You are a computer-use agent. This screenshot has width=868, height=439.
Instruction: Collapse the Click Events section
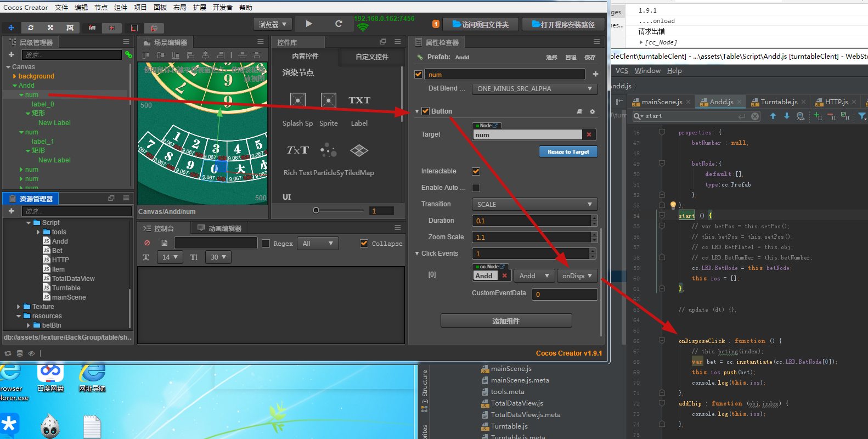[x=417, y=254]
